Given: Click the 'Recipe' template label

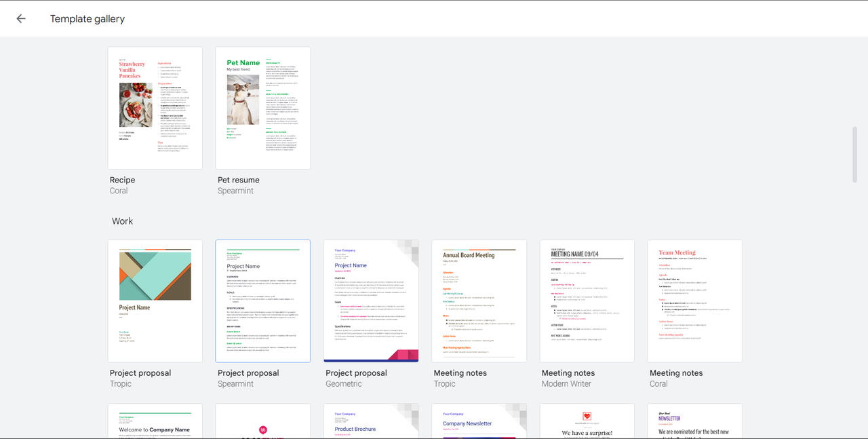Looking at the screenshot, I should pos(123,180).
